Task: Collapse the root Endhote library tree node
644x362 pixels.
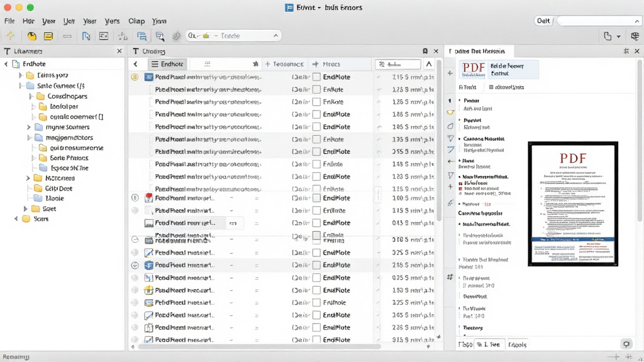Action: point(6,64)
